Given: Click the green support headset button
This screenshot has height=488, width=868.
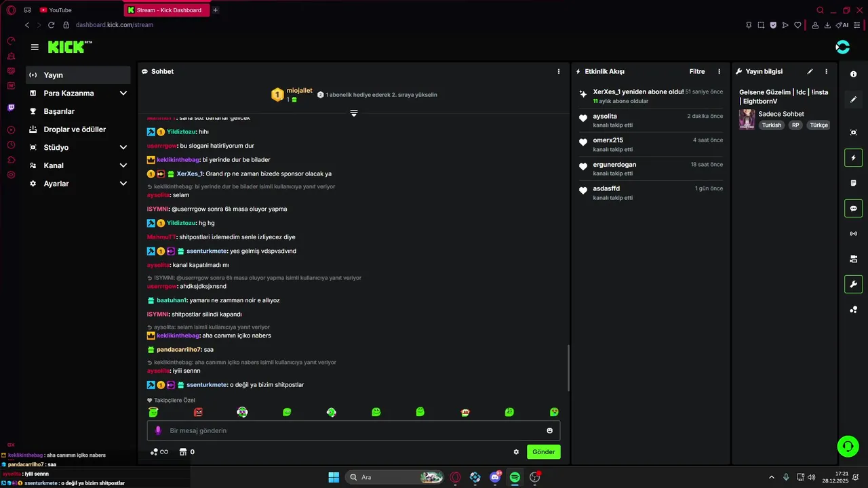Looking at the screenshot, I should (848, 446).
